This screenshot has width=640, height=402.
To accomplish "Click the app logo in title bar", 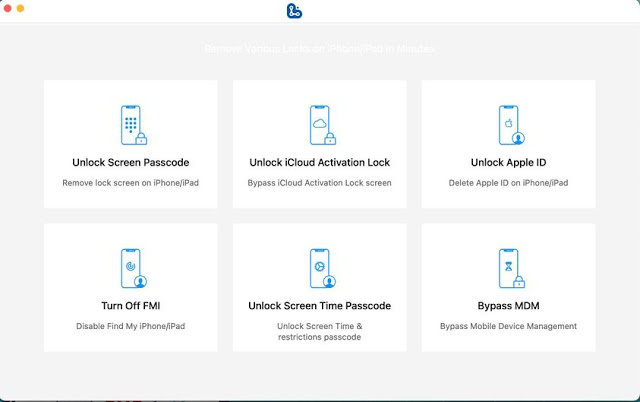I will tap(294, 11).
